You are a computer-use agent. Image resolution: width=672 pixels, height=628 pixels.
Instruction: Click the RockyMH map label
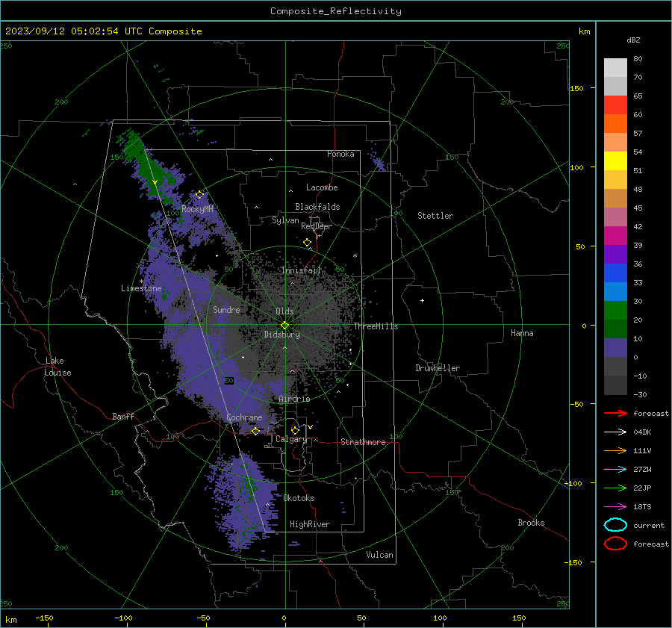(x=197, y=209)
